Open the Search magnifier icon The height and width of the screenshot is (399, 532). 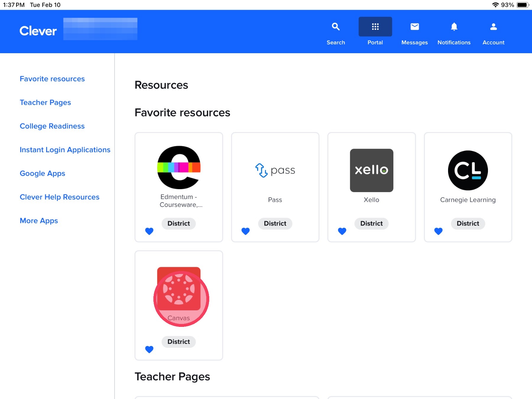click(336, 27)
